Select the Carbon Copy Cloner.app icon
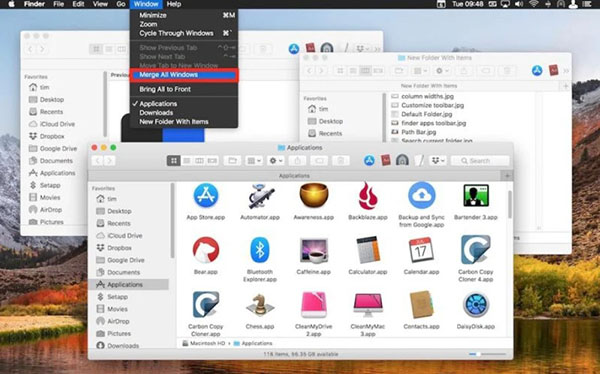 pyautogui.click(x=206, y=305)
